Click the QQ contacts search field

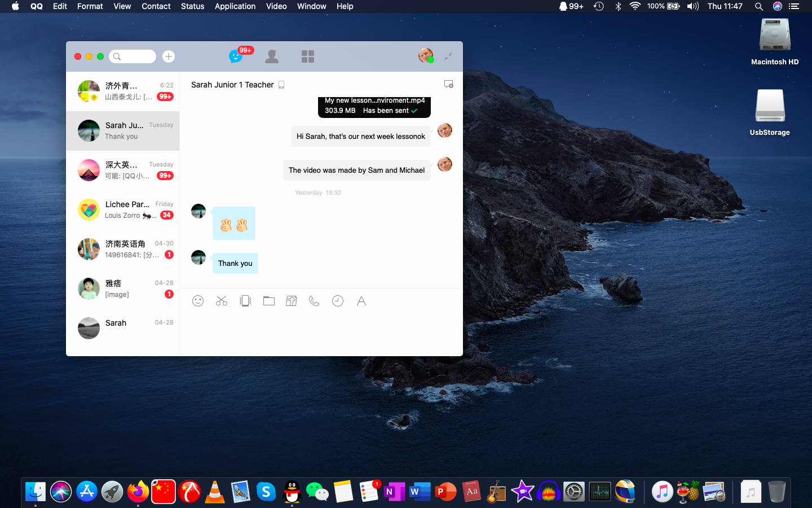tap(133, 56)
